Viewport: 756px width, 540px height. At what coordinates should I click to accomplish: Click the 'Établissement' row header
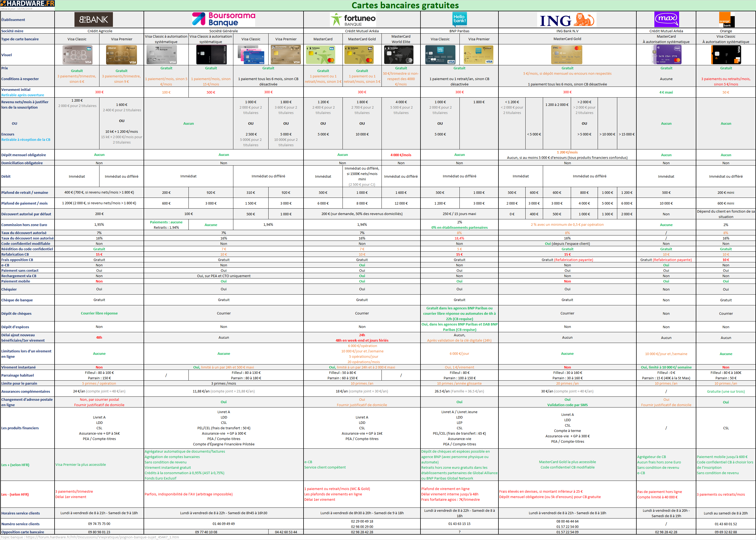13,20
